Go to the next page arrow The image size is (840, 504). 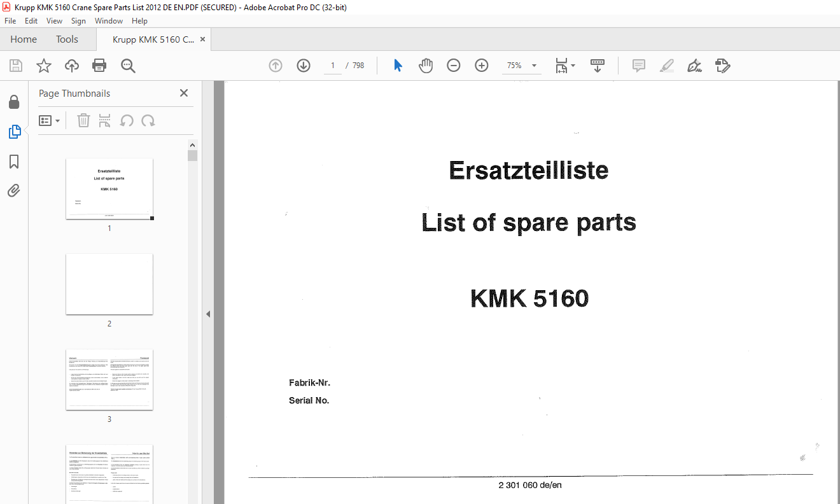click(x=304, y=66)
